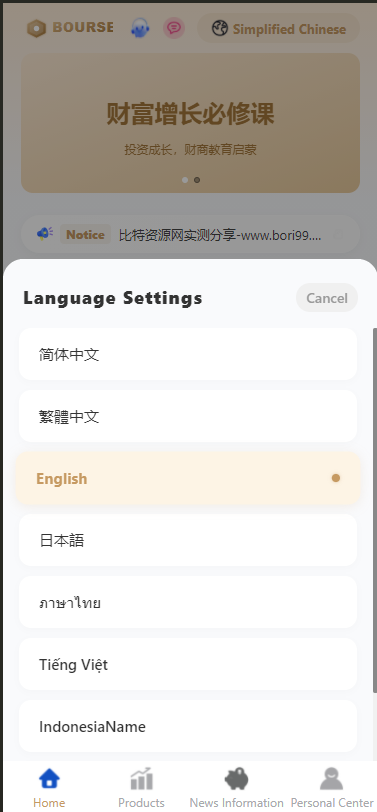Click the megaphone notice icon
377x812 pixels.
pyautogui.click(x=45, y=234)
